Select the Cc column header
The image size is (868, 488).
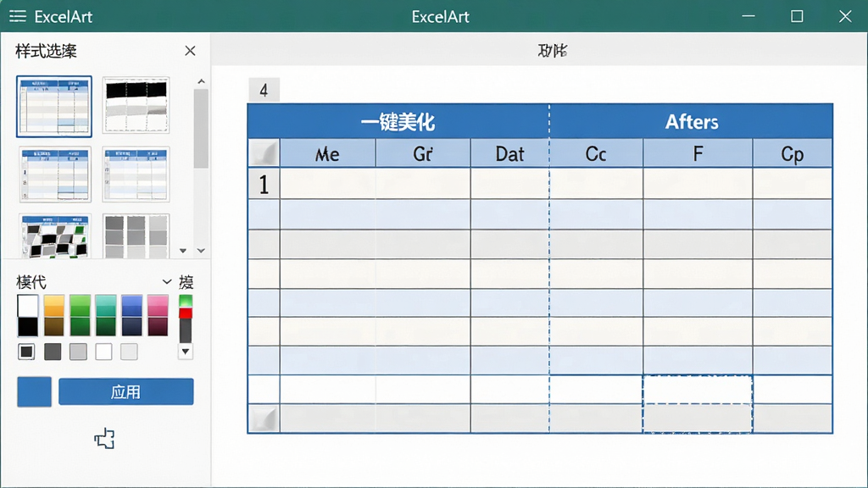click(x=596, y=153)
